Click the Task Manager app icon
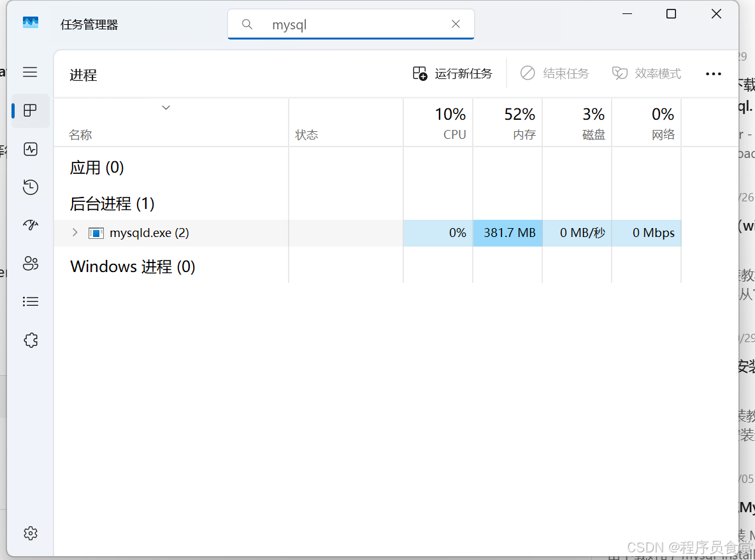This screenshot has height=560, width=755. pyautogui.click(x=31, y=23)
